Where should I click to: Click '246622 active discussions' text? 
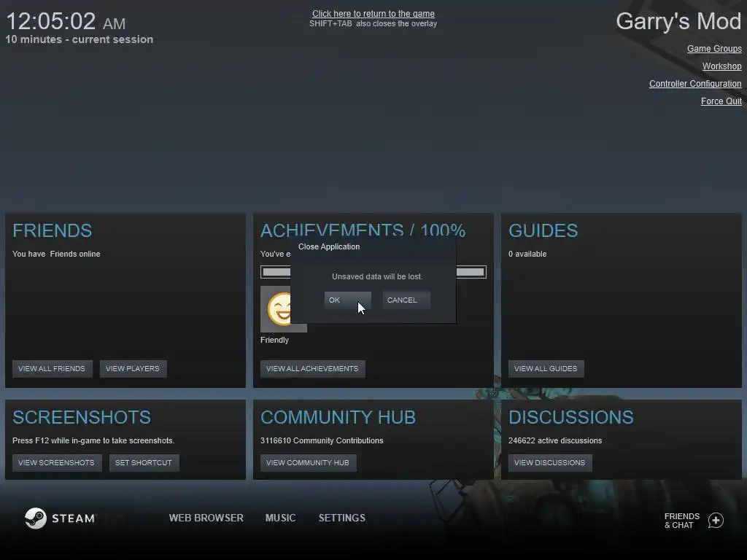[555, 441]
